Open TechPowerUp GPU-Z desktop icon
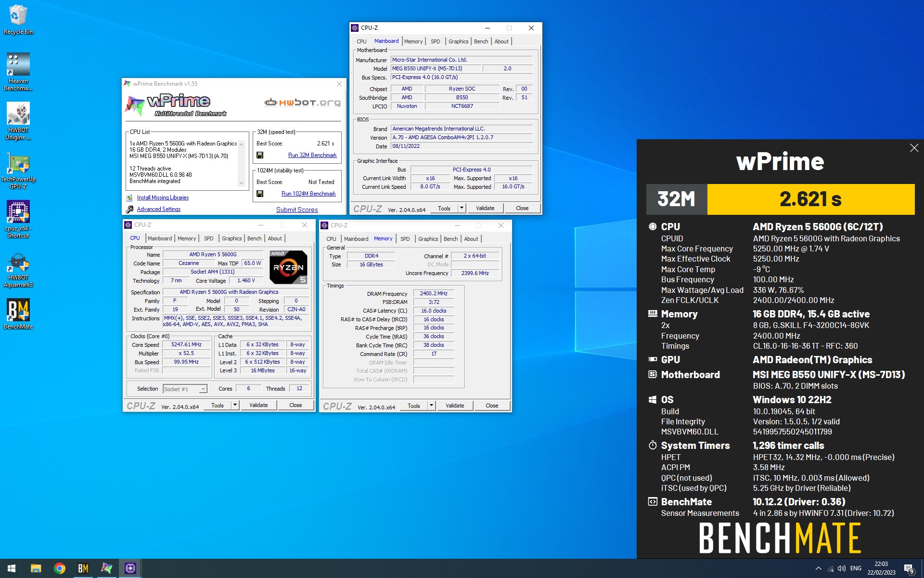Image resolution: width=924 pixels, height=578 pixels. [x=18, y=171]
